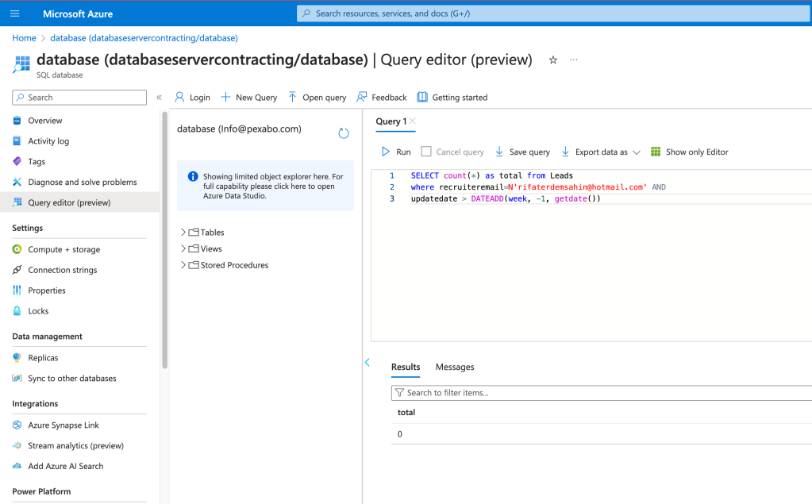Click line 1 of the SQL editor
Image resolution: width=812 pixels, height=504 pixels.
[x=492, y=175]
